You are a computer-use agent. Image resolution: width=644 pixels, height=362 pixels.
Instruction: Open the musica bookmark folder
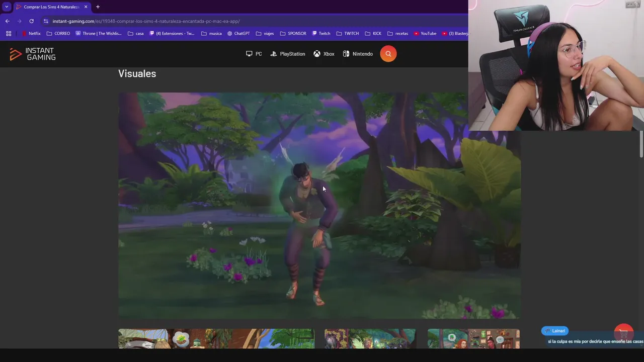[x=211, y=34]
